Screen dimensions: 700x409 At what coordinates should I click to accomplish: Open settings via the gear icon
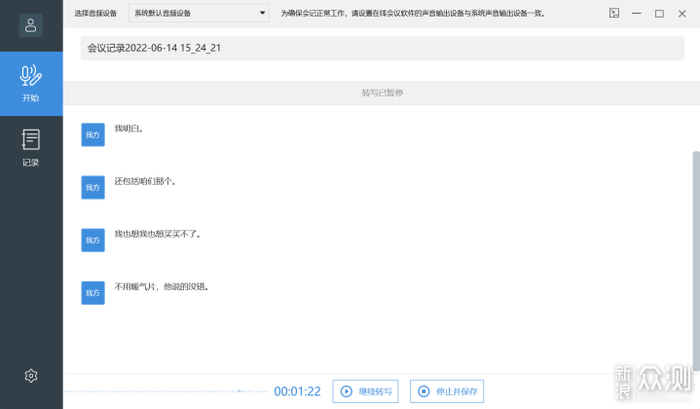click(x=31, y=376)
